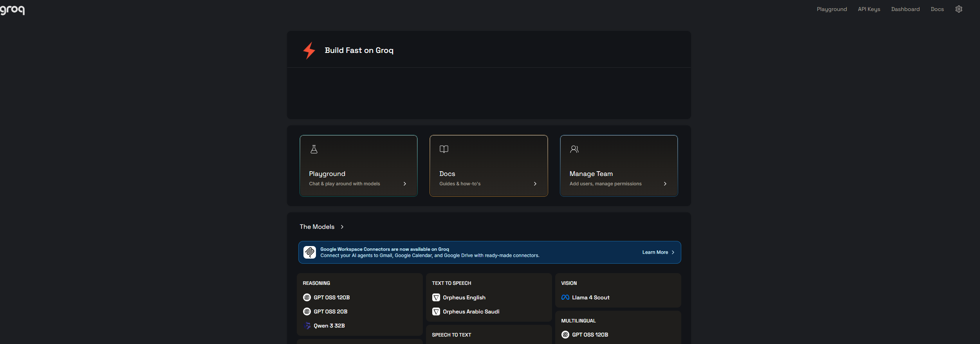
Task: Click the Build Fast on Groq heading
Action: coord(359,50)
